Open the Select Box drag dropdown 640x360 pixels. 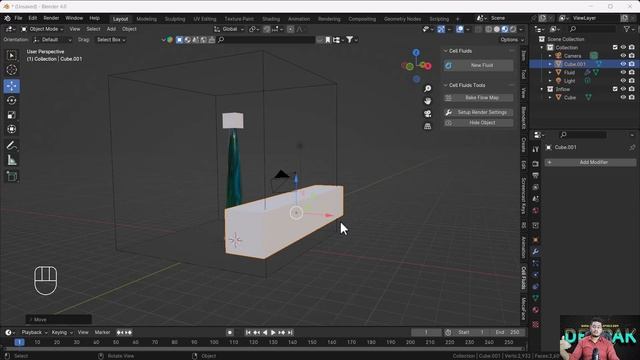pos(111,40)
